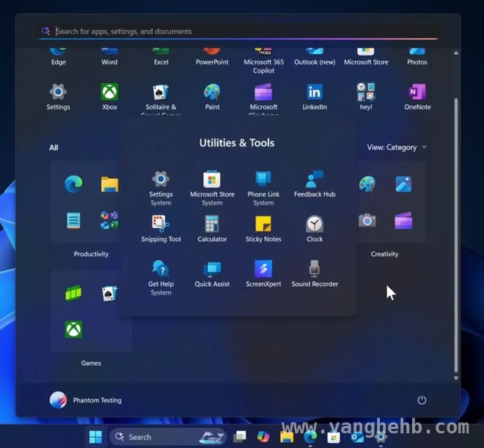Click the pinned Edge label
The height and width of the screenshot is (448, 484).
(59, 62)
